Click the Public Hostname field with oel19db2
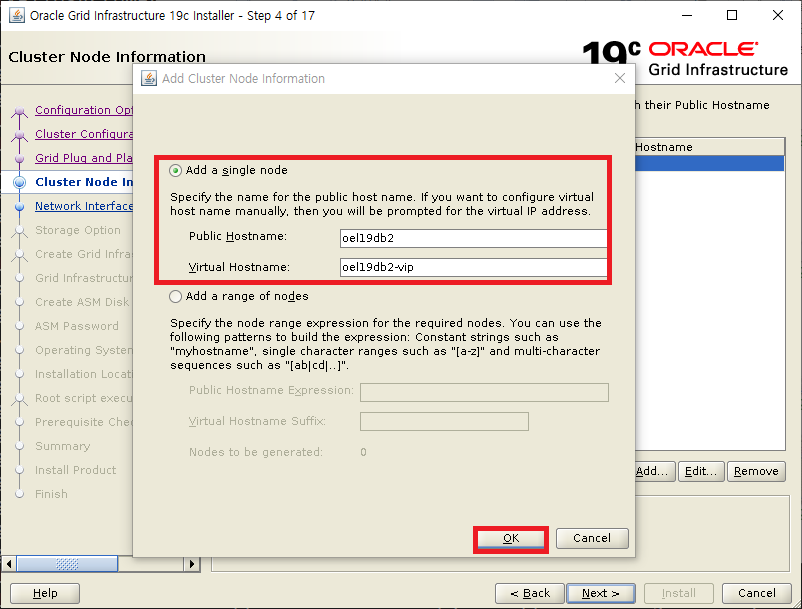The height and width of the screenshot is (609, 802). pyautogui.click(x=473, y=238)
